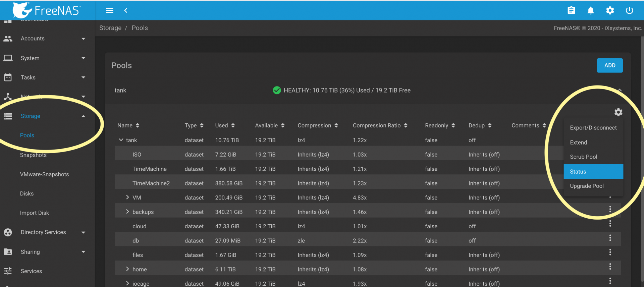Sort by Readonly column header
This screenshot has width=644, height=287.
point(440,125)
